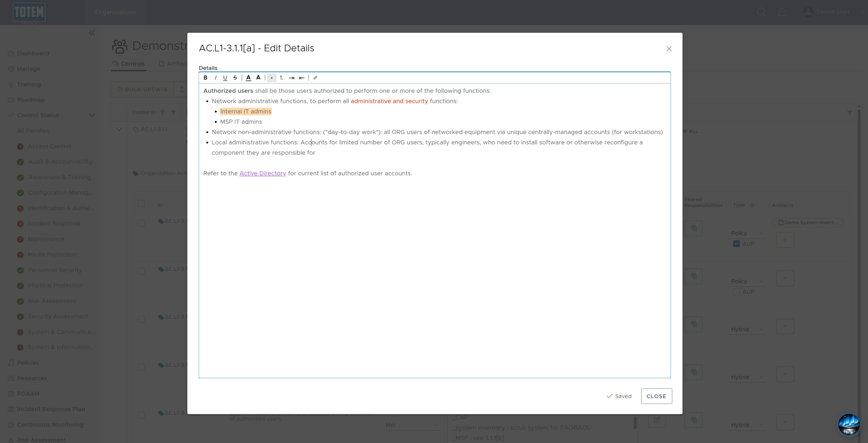Open the text color picker
Screen dimensions: 868x443
249,78
